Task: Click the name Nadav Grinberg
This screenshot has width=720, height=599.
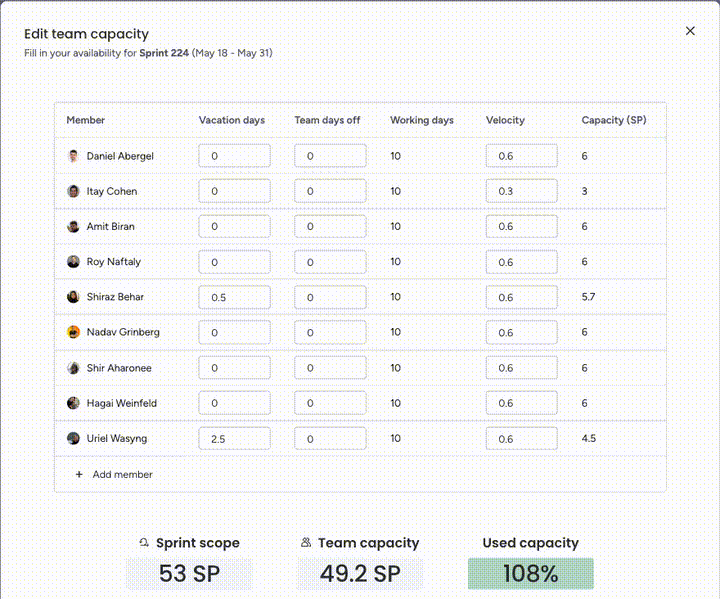Action: click(x=123, y=332)
